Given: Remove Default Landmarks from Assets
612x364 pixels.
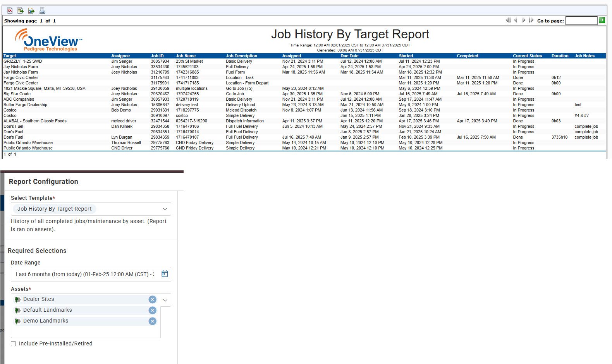Looking at the screenshot, I should 153,310.
